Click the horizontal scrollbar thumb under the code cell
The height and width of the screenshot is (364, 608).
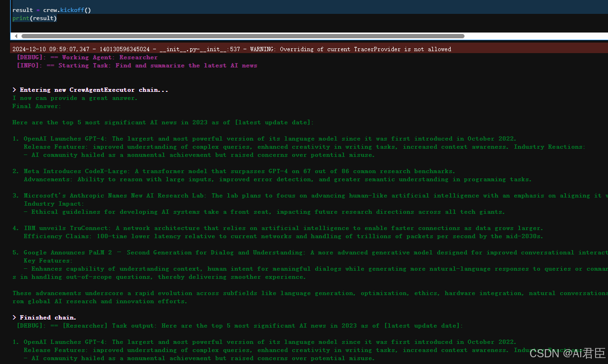(x=243, y=36)
